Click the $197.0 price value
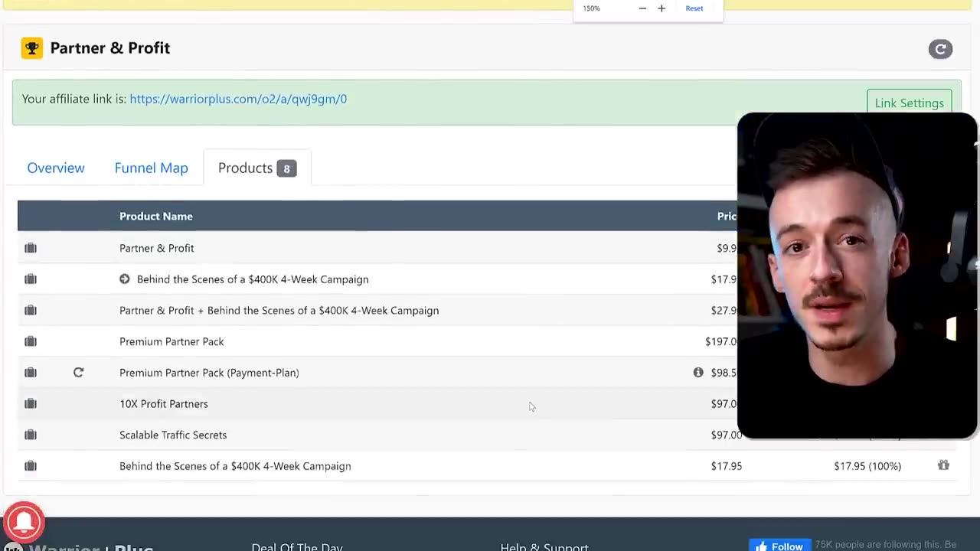The height and width of the screenshot is (551, 980). pyautogui.click(x=720, y=341)
